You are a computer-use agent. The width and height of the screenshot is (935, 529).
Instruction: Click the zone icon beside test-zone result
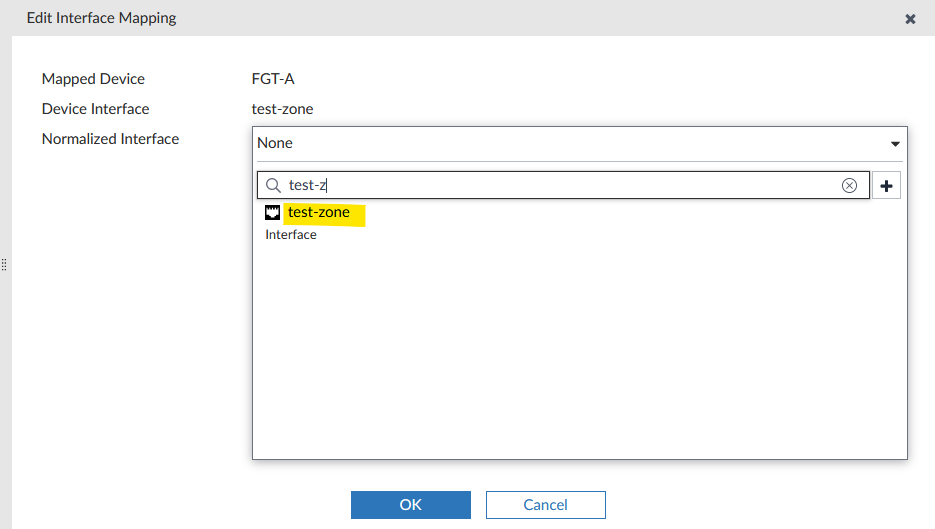point(272,213)
